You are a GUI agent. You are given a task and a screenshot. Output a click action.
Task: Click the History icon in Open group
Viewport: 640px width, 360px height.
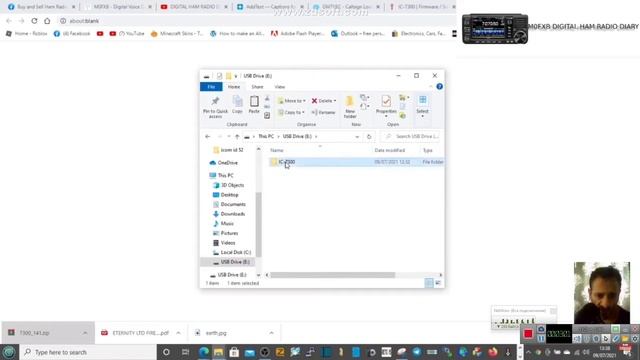click(403, 116)
